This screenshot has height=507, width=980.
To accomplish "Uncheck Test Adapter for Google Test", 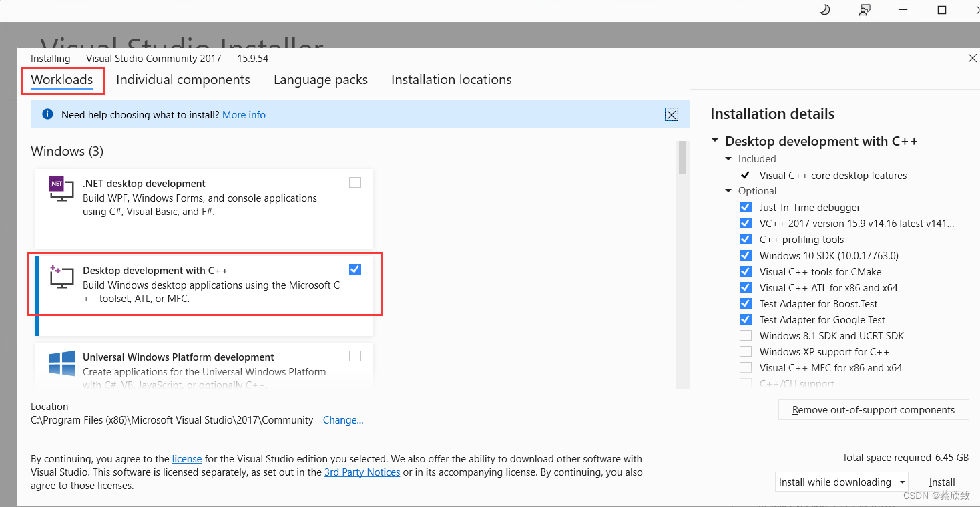I will 746,319.
